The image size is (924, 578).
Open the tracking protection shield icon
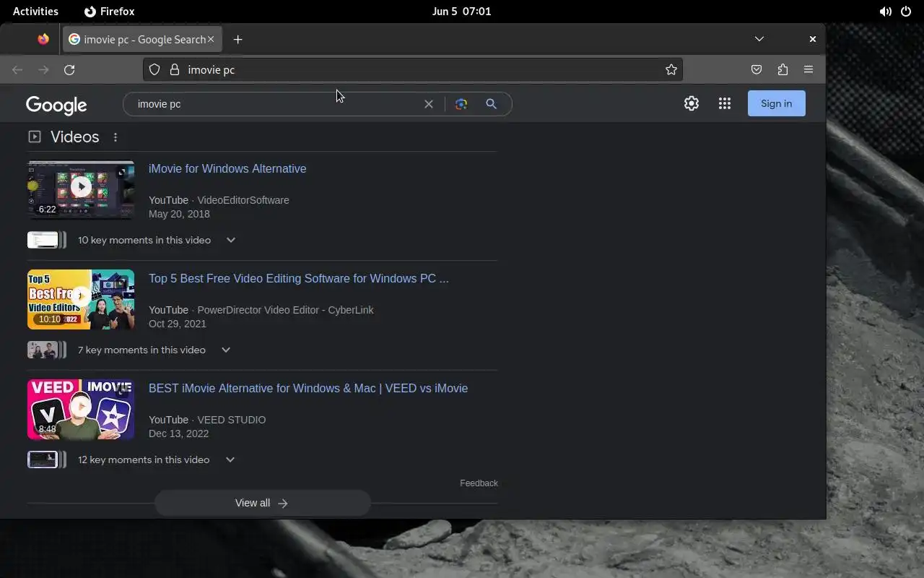pyautogui.click(x=154, y=69)
